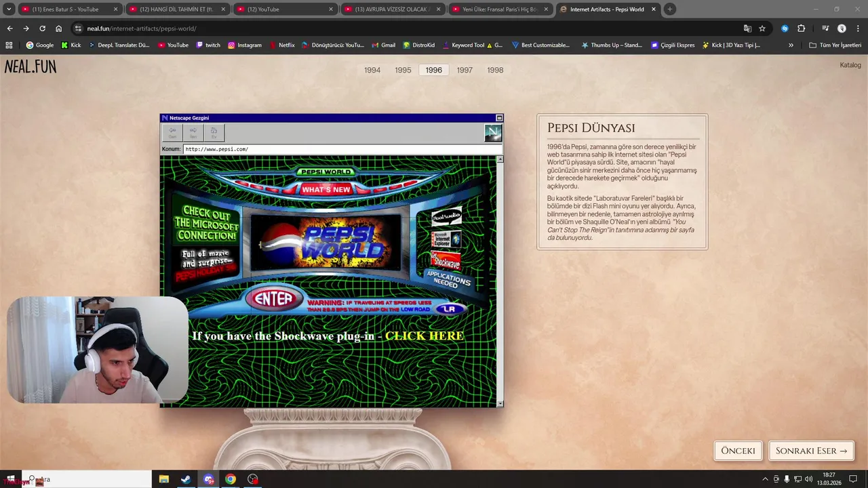Screen dimensions: 868x488
Task: Reload the page in Chrome
Action: (x=42, y=28)
